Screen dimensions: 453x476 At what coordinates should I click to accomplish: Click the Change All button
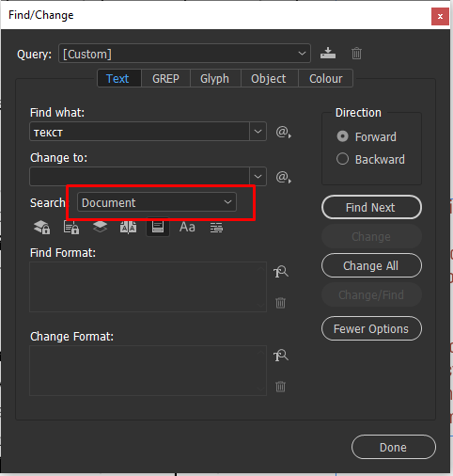click(371, 265)
